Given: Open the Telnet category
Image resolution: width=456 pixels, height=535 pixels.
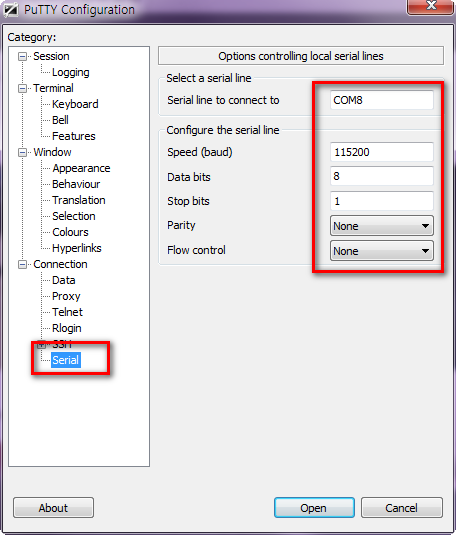Looking at the screenshot, I should 68,312.
